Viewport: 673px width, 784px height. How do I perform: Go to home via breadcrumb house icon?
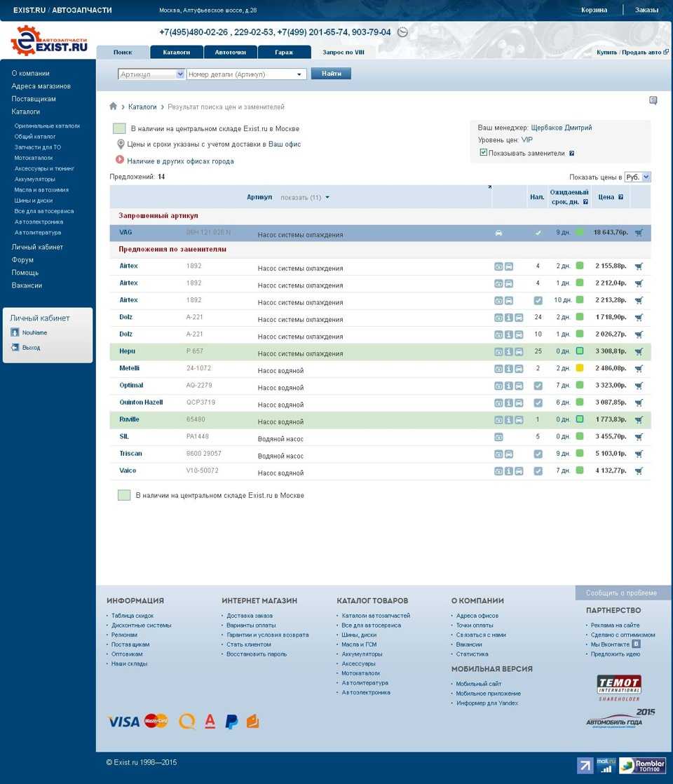tap(114, 107)
